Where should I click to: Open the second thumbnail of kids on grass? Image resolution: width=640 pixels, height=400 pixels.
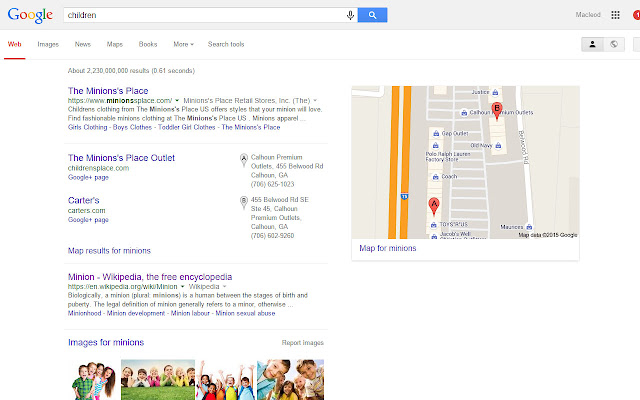pyautogui.click(x=158, y=380)
